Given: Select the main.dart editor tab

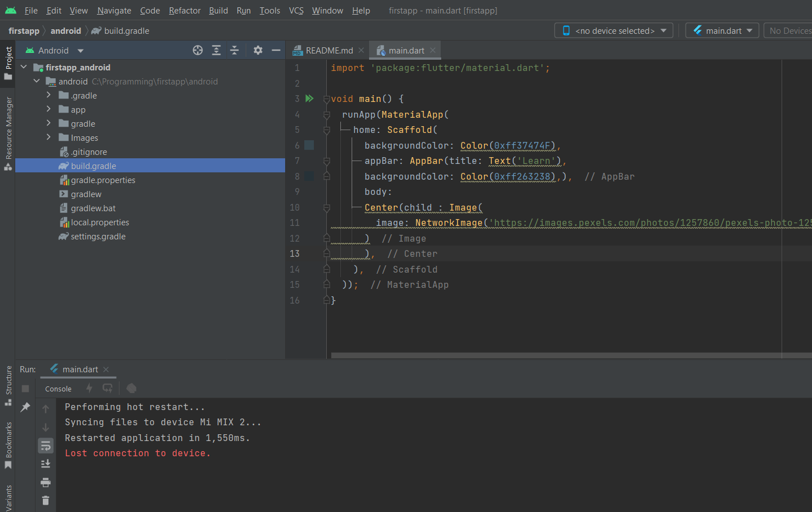Looking at the screenshot, I should [x=405, y=50].
